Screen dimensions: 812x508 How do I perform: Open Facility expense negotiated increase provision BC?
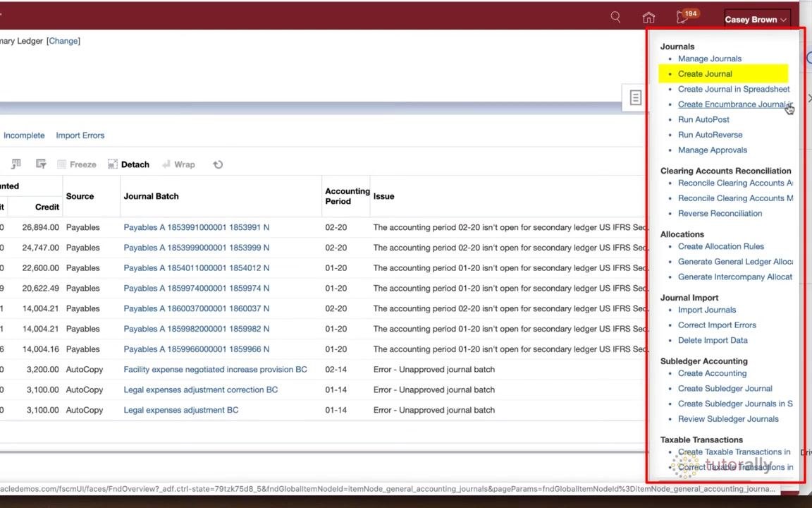point(216,370)
